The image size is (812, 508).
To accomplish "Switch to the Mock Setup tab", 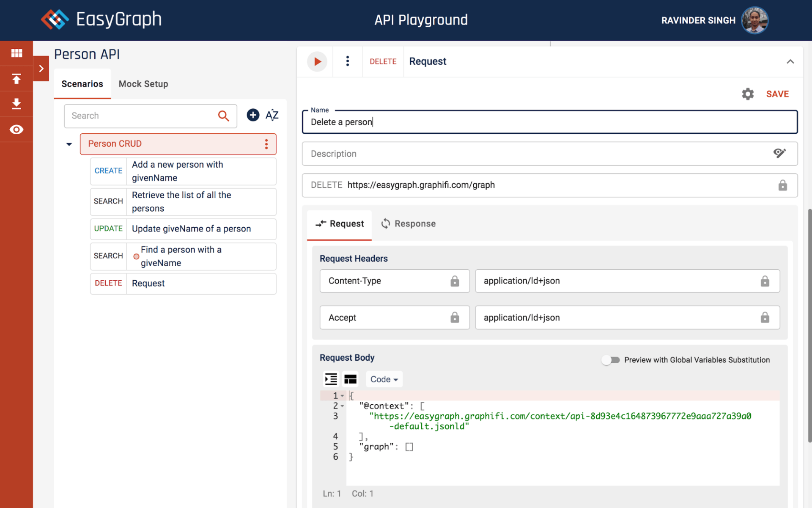I will click(x=143, y=84).
